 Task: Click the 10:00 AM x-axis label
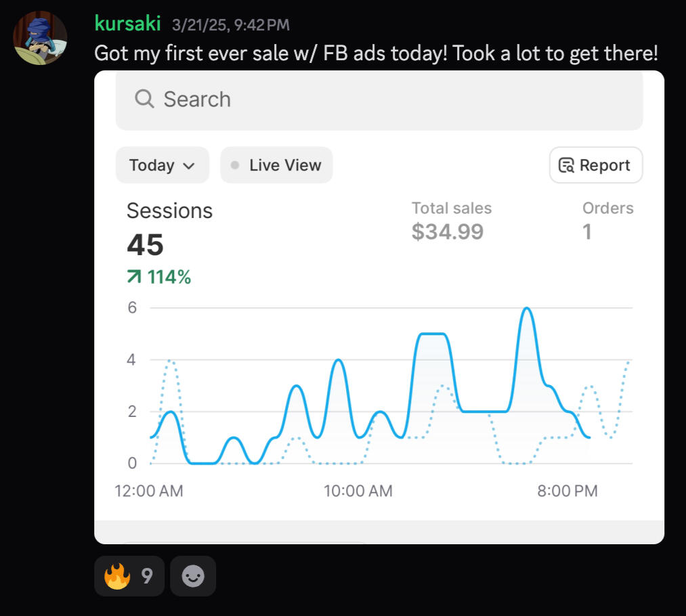[358, 491]
